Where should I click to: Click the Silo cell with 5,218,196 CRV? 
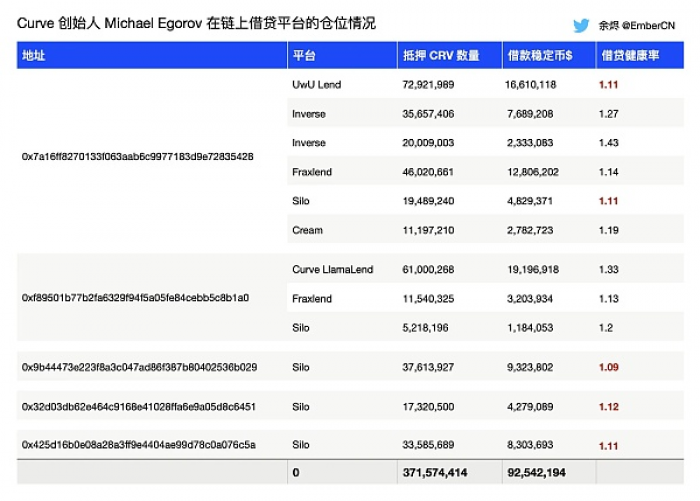[x=300, y=328]
